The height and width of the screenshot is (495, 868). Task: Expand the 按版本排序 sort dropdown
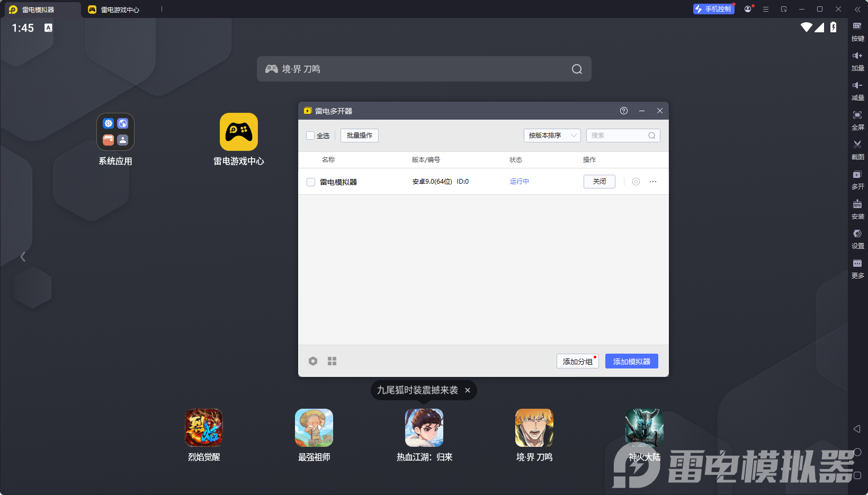[552, 136]
